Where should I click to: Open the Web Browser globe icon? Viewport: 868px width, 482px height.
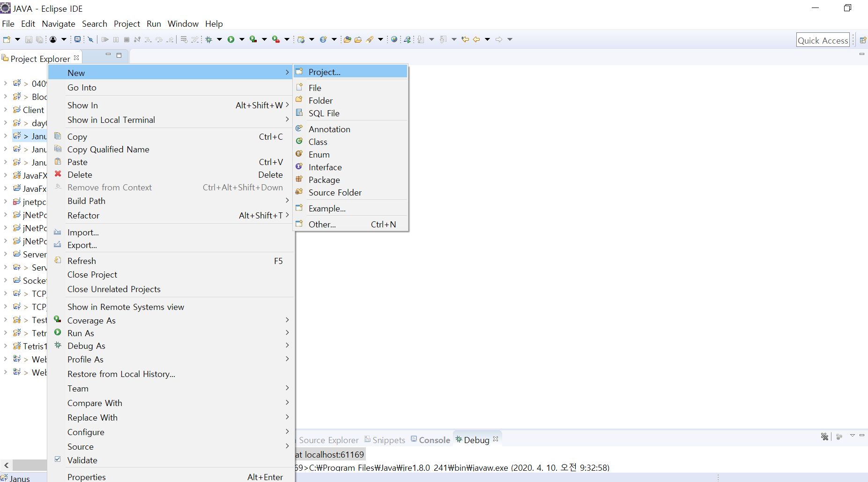point(394,39)
